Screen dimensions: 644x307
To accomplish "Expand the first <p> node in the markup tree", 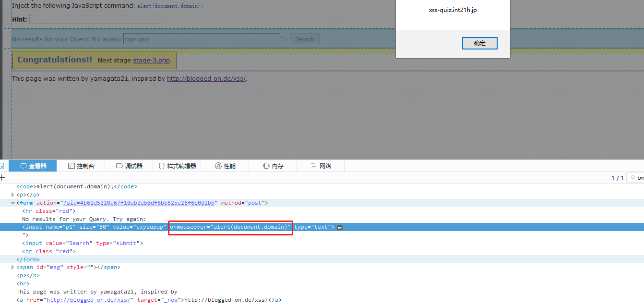I will tap(12, 195).
